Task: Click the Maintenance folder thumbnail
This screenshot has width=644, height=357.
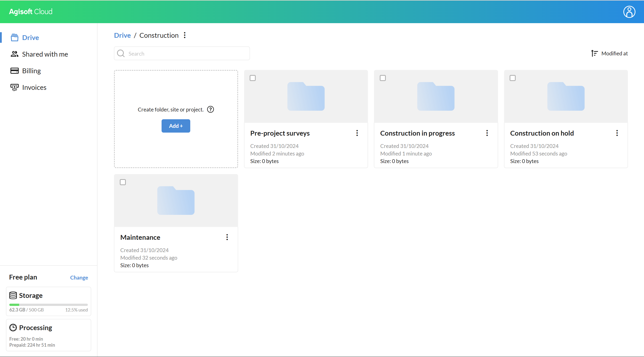Action: tap(176, 201)
